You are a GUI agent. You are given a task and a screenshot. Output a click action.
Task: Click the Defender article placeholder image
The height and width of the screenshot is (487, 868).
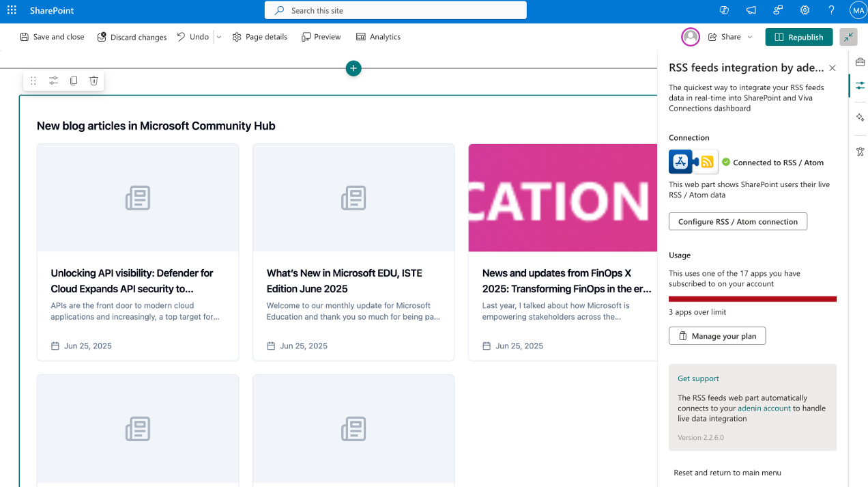[138, 198]
